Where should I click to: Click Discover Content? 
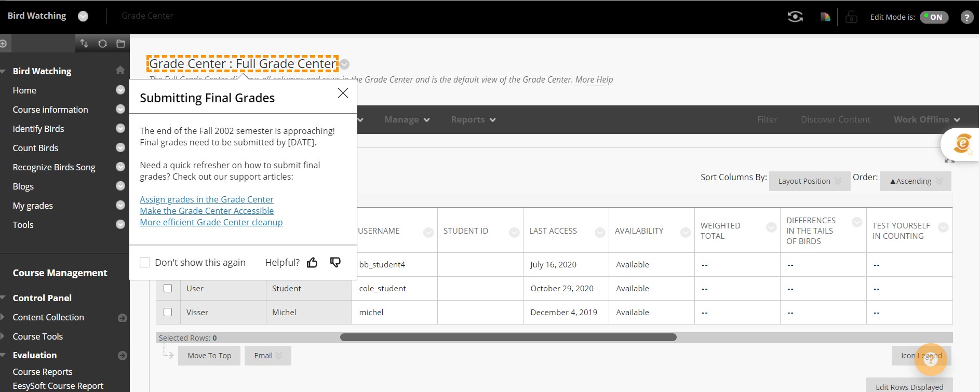point(836,119)
